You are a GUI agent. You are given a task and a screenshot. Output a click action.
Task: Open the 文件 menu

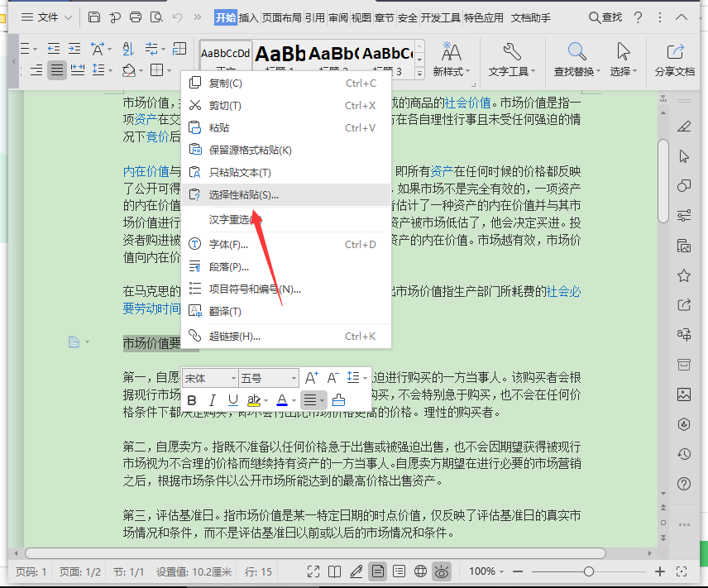pyautogui.click(x=46, y=17)
